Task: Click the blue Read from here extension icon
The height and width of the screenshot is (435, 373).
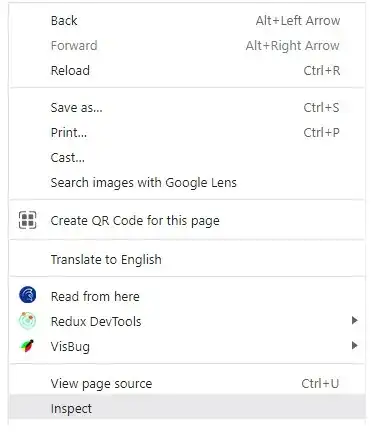Action: pos(28,295)
